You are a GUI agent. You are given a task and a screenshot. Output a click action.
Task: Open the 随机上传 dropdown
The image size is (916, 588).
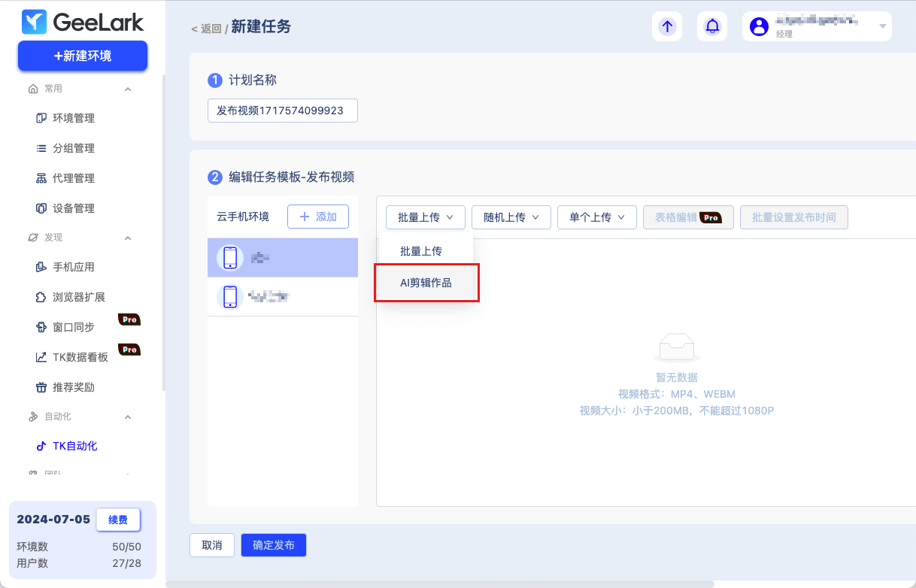point(511,217)
